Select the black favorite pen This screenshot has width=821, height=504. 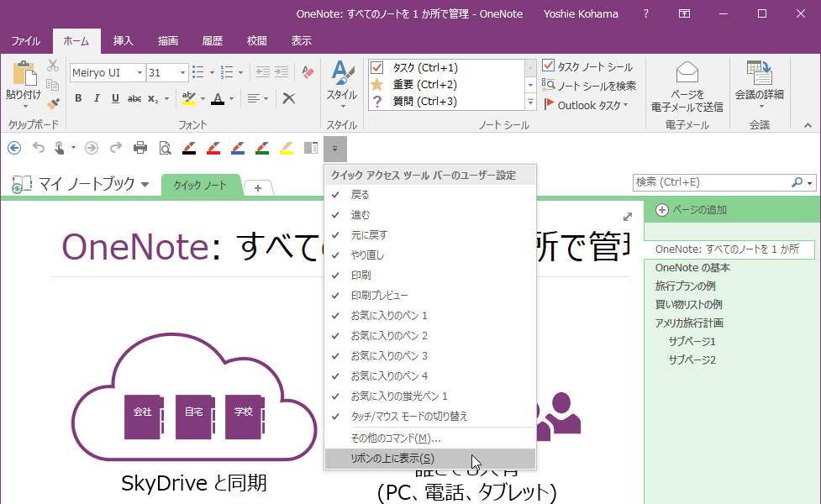tap(189, 149)
